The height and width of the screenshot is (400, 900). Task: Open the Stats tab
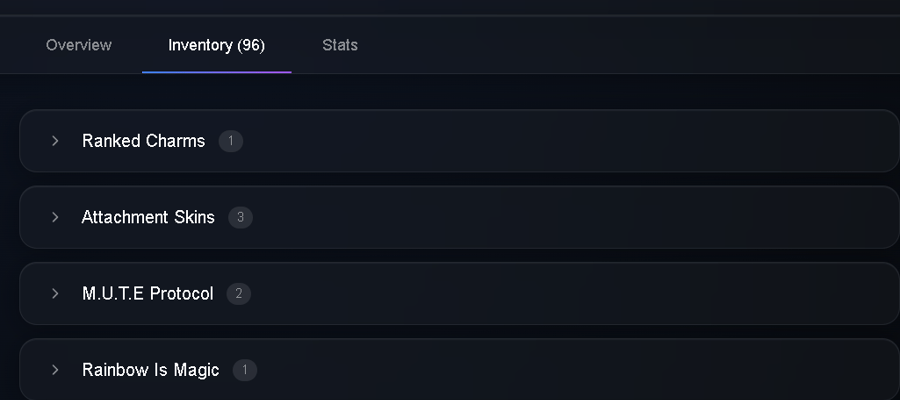pos(340,45)
